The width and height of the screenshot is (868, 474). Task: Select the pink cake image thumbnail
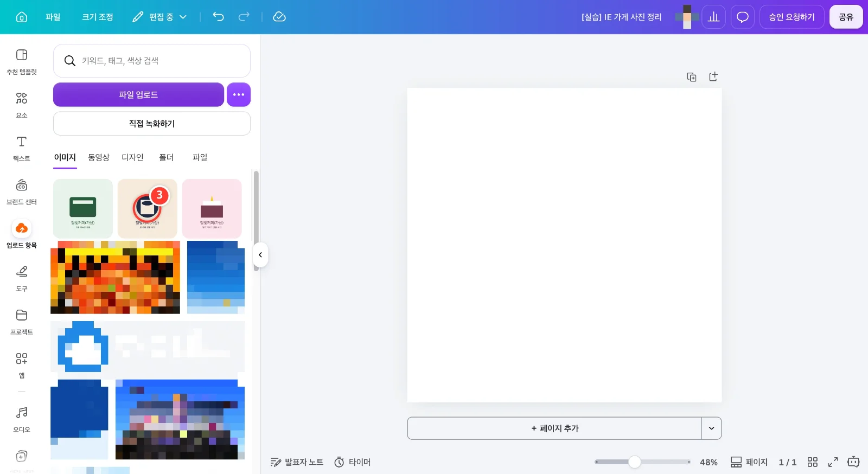coord(212,209)
